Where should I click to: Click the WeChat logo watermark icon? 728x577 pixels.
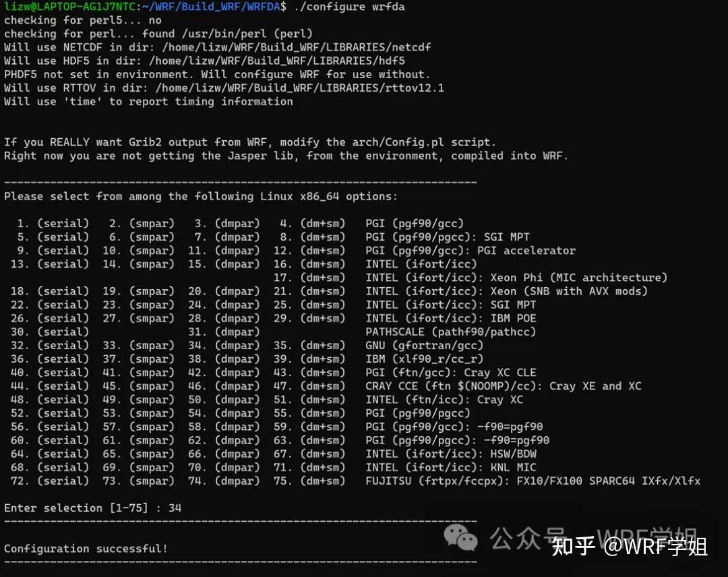click(460, 537)
